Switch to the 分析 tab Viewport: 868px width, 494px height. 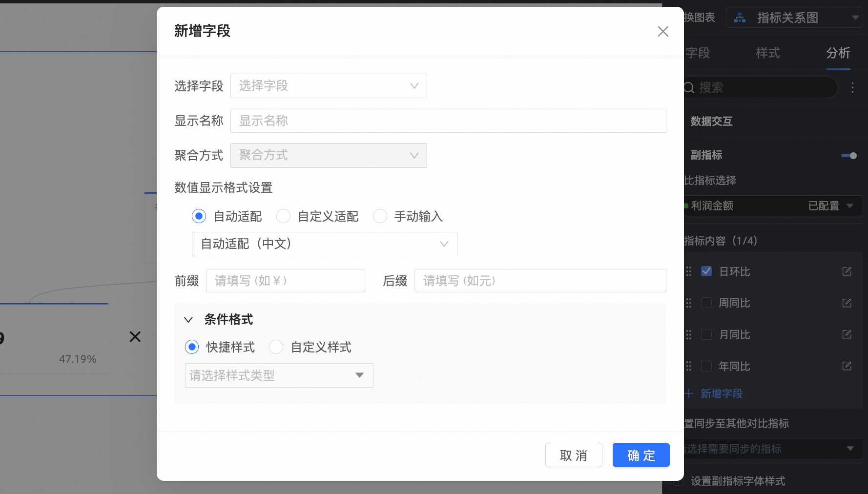pyautogui.click(x=838, y=53)
